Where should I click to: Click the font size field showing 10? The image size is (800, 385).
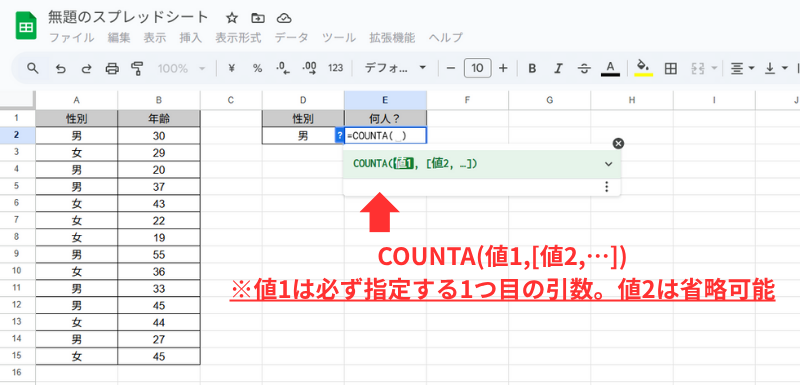(x=478, y=68)
